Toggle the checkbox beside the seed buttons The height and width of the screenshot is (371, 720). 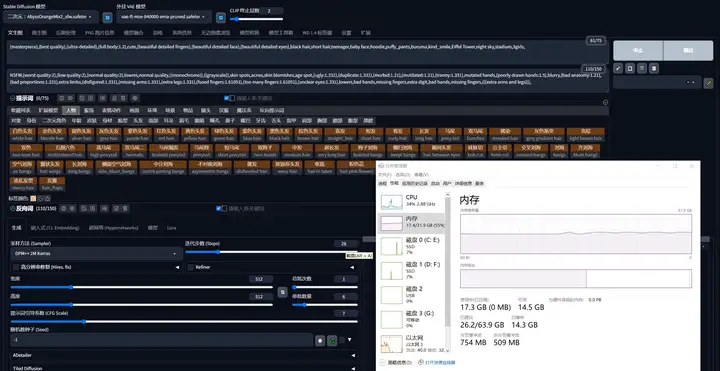[342, 340]
